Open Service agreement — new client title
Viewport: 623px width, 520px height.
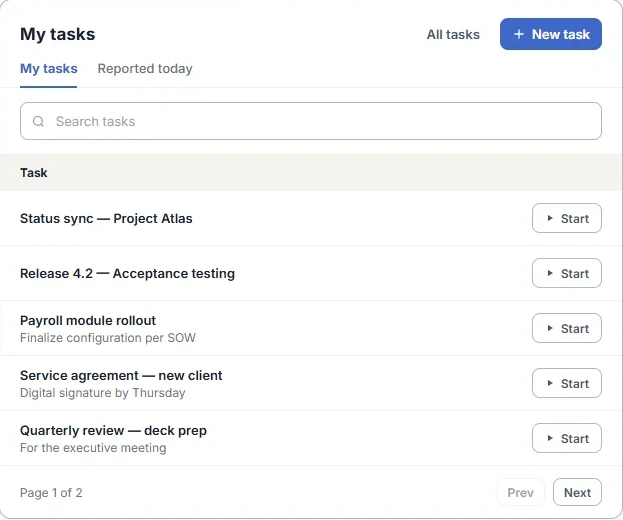coord(121,375)
